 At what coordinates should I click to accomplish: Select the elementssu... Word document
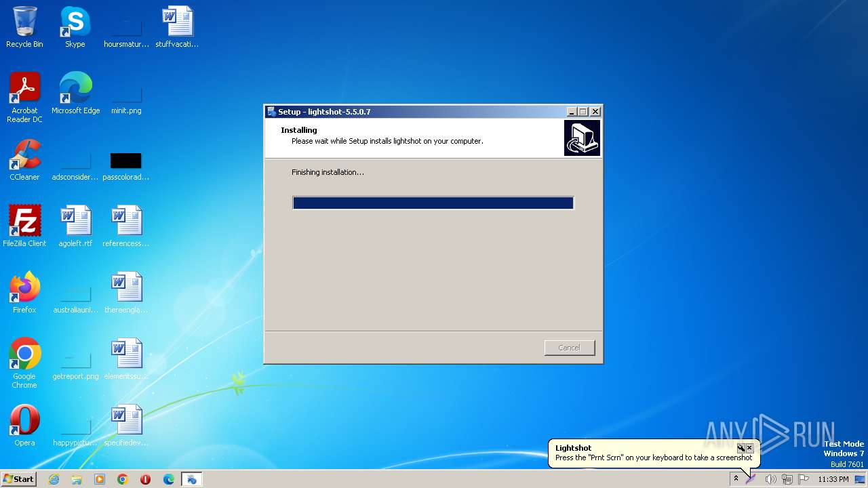click(x=126, y=359)
